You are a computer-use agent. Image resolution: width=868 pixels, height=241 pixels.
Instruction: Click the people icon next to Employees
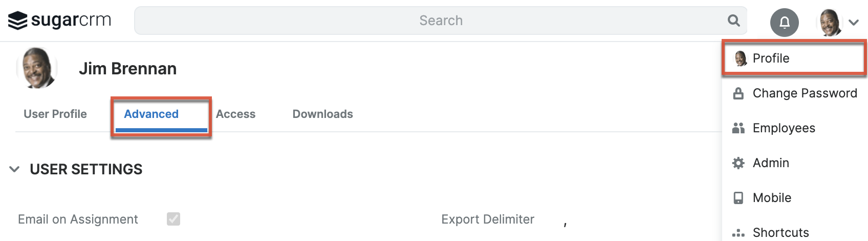click(x=738, y=128)
